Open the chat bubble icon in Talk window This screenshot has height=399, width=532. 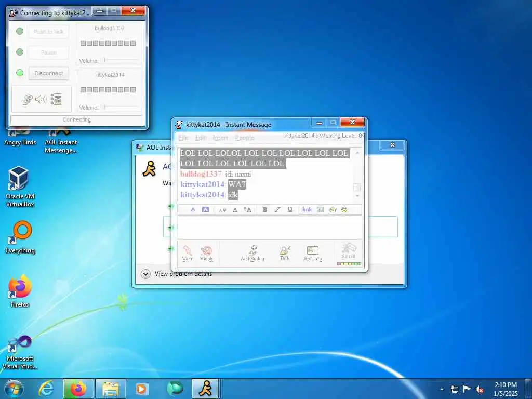tap(28, 99)
